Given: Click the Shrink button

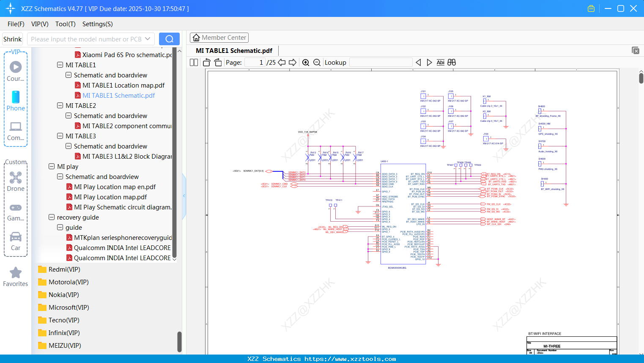Looking at the screenshot, I should pos(12,38).
